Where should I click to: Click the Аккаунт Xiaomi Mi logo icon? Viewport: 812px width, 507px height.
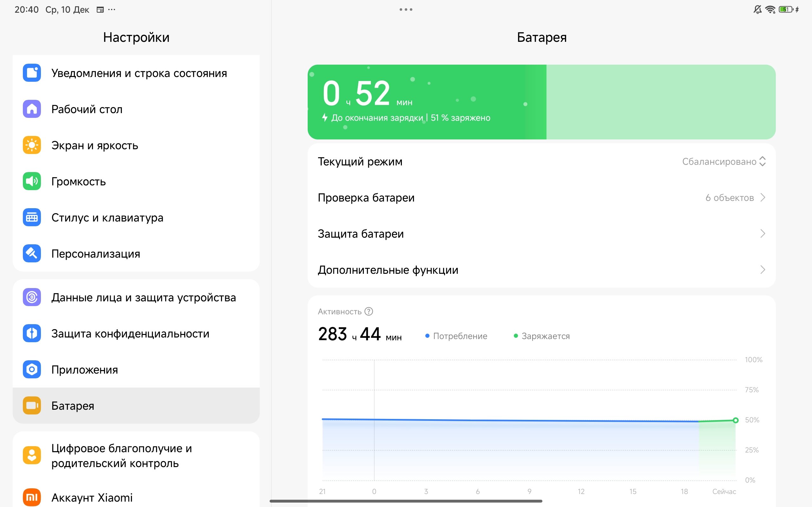click(x=32, y=497)
